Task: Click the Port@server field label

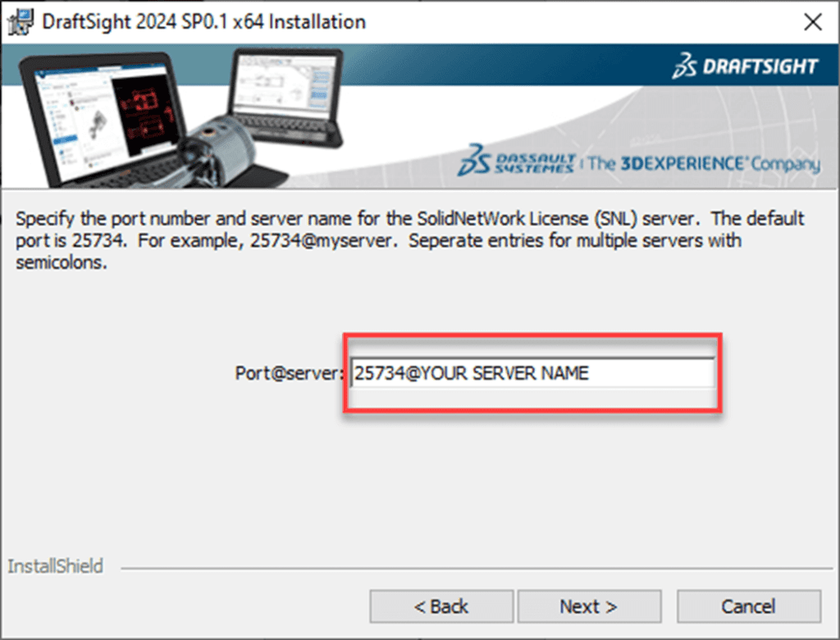Action: pos(291,373)
